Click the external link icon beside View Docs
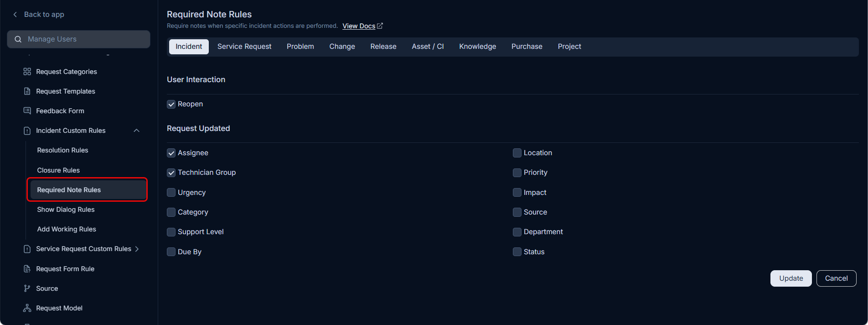Image resolution: width=868 pixels, height=325 pixels. coord(380,26)
